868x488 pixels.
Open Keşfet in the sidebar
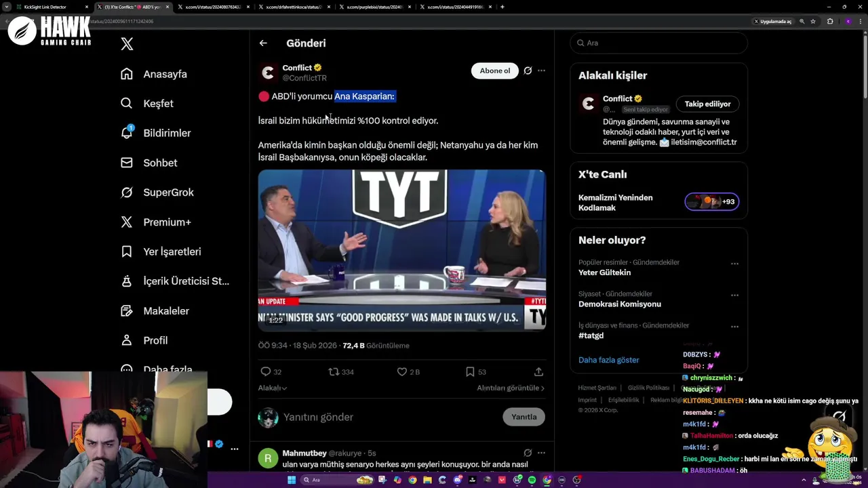pos(147,104)
